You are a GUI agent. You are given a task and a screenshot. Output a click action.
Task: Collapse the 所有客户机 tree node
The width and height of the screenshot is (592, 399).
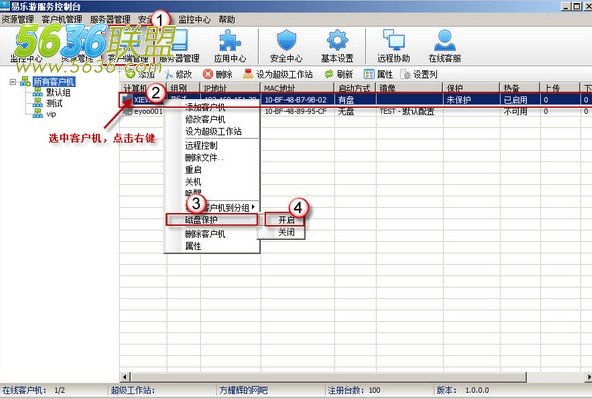[13, 82]
